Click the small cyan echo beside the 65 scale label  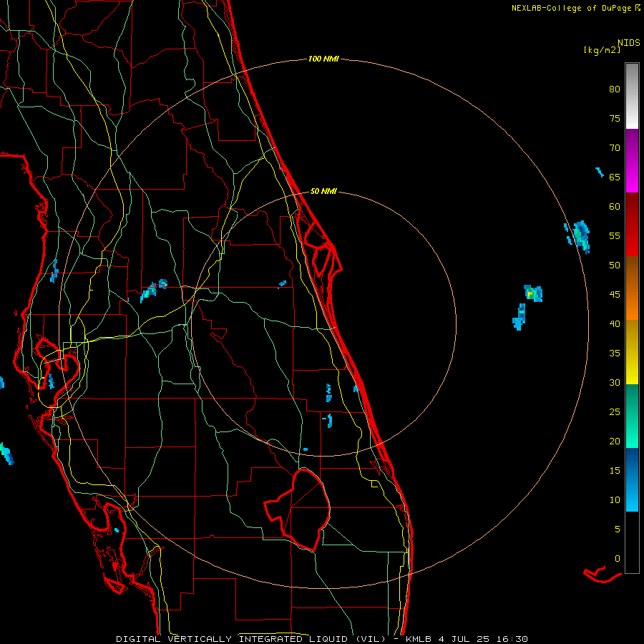click(600, 172)
